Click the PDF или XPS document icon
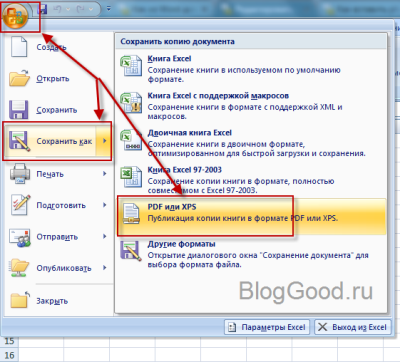 [131, 214]
